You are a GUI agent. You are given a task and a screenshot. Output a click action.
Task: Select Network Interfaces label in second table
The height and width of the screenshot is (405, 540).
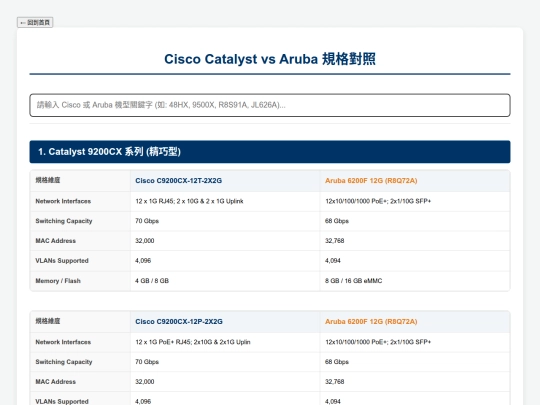coord(63,342)
